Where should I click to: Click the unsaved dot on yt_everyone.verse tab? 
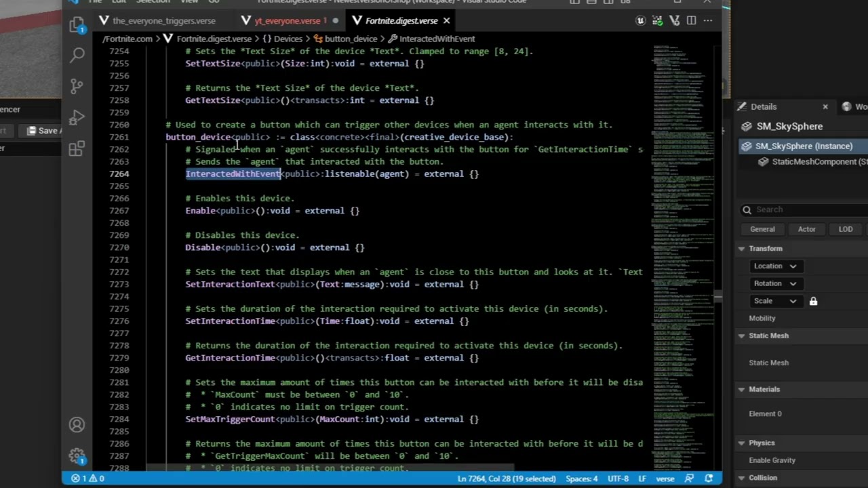click(x=335, y=21)
